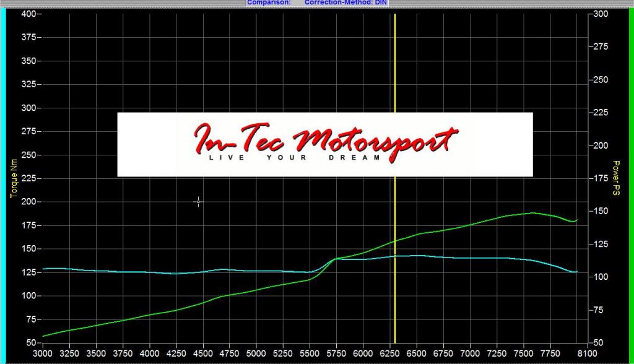The image size is (634, 364).
Task: Select the 100 value on the power axis
Action: [601, 277]
